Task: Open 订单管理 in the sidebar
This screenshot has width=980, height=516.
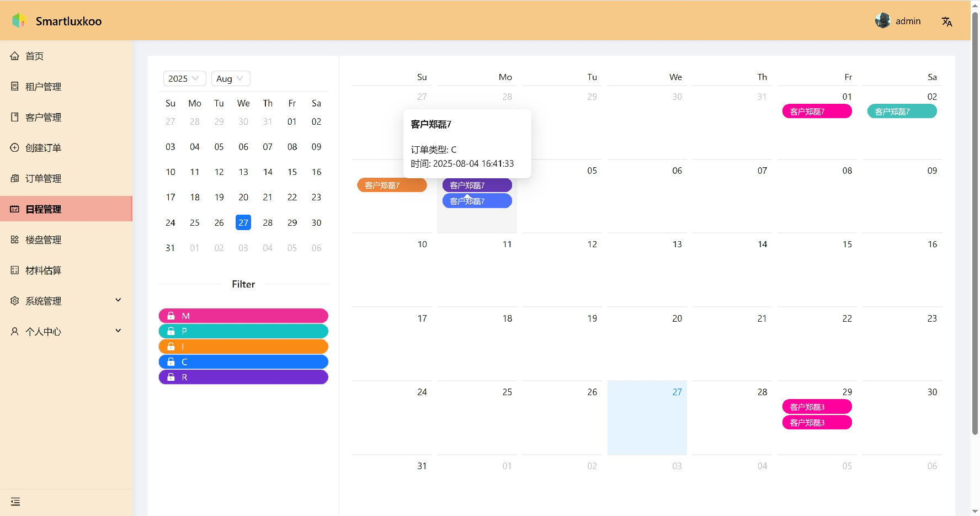Action: point(43,178)
